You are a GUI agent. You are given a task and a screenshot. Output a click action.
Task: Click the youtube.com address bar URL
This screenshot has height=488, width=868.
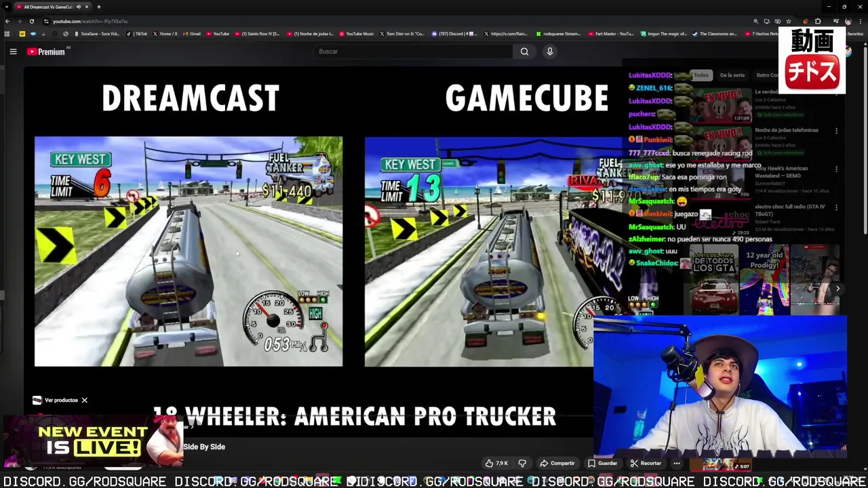[90, 21]
